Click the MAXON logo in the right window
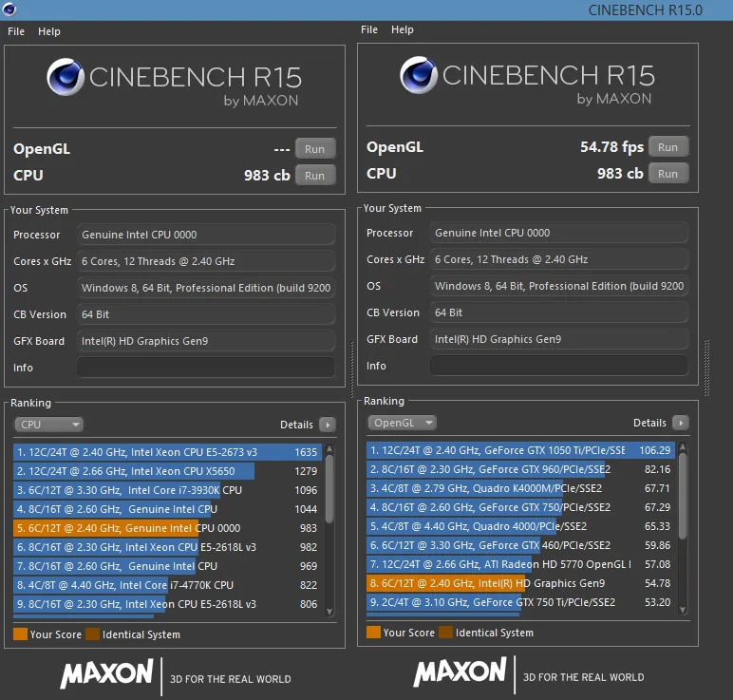Viewport: 733px width, 700px height. [460, 672]
